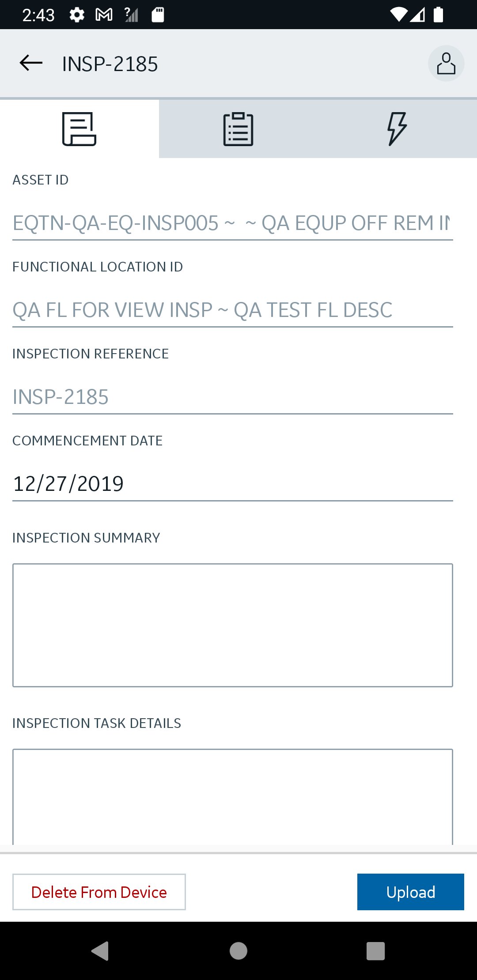Tap the battery status icon
This screenshot has width=477, height=980.
438,15
